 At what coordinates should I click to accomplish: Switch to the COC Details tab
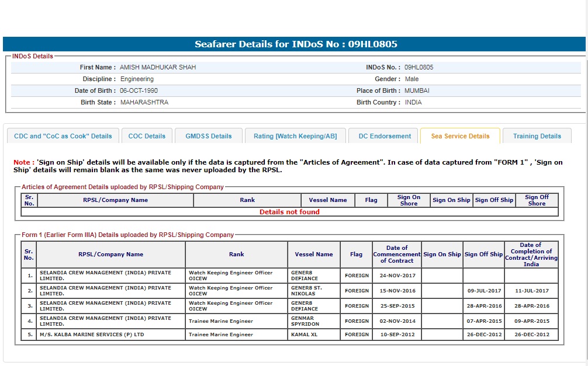pyautogui.click(x=147, y=136)
